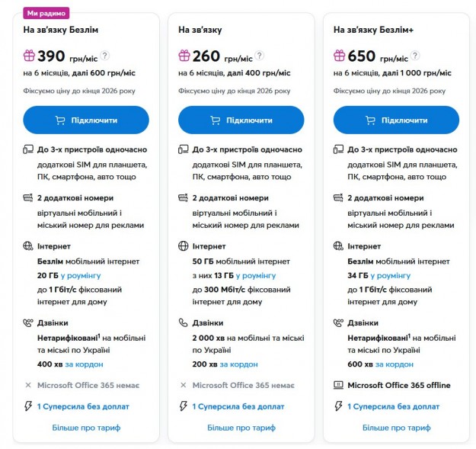Click gift icon beside the 390 price
476x449 pixels.
[x=29, y=56]
